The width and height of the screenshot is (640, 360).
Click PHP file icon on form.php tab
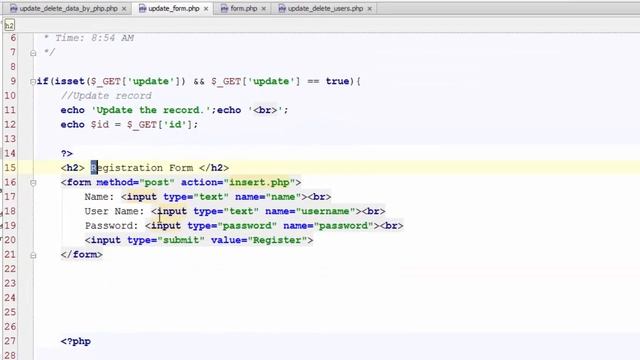[x=224, y=8]
